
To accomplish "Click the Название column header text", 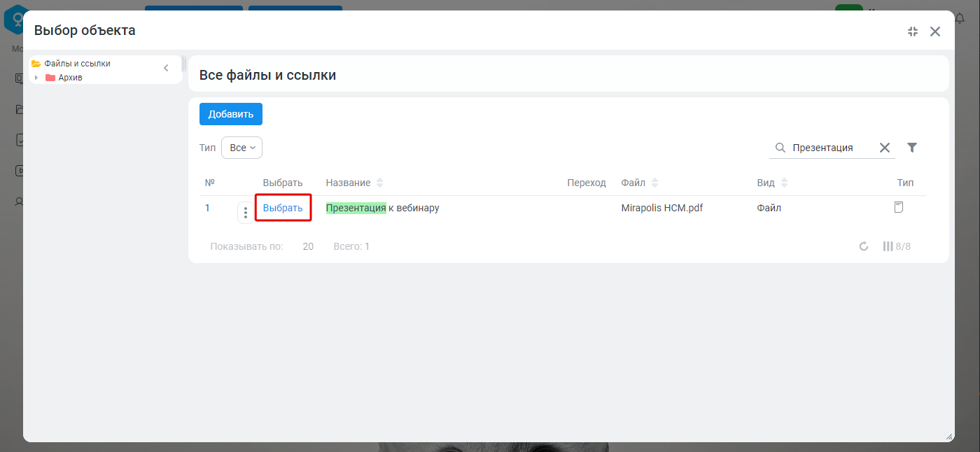I will point(348,183).
